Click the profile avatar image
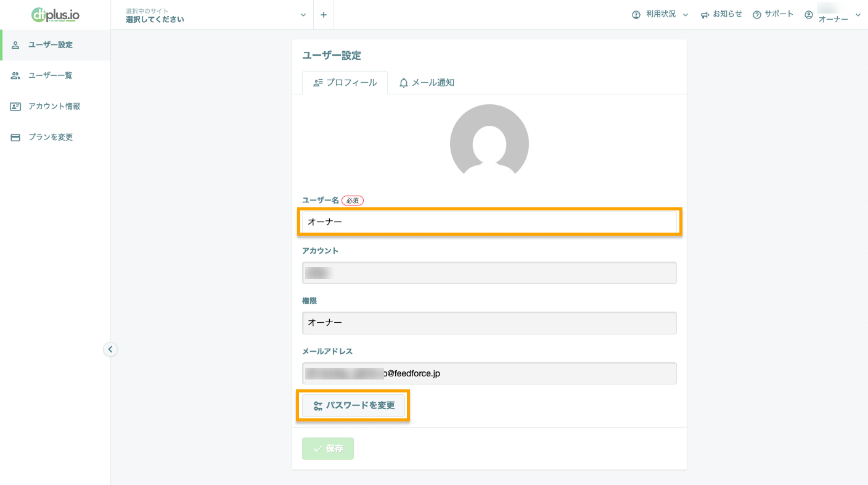The image size is (868, 485). click(489, 143)
